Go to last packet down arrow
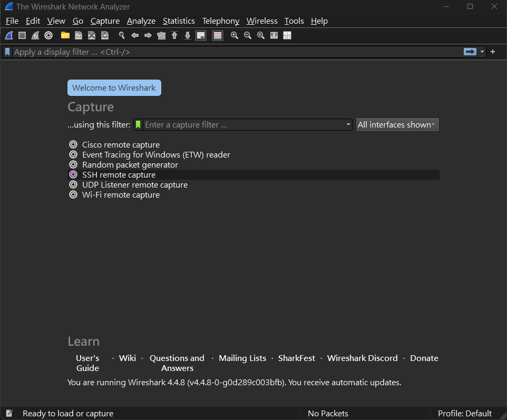The height and width of the screenshot is (420, 507). coord(188,35)
